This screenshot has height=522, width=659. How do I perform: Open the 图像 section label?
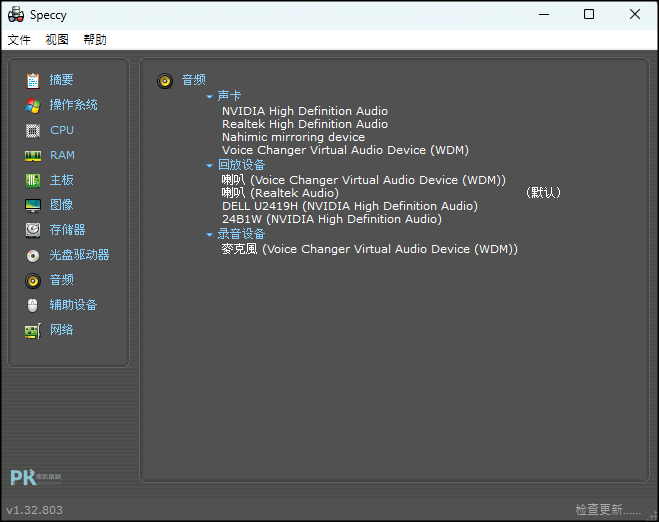coord(61,205)
